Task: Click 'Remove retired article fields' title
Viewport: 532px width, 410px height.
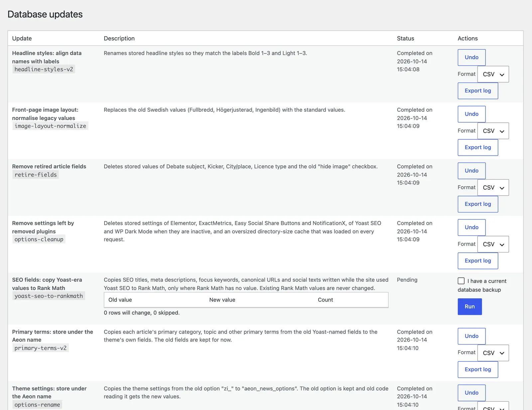Action: point(49,167)
